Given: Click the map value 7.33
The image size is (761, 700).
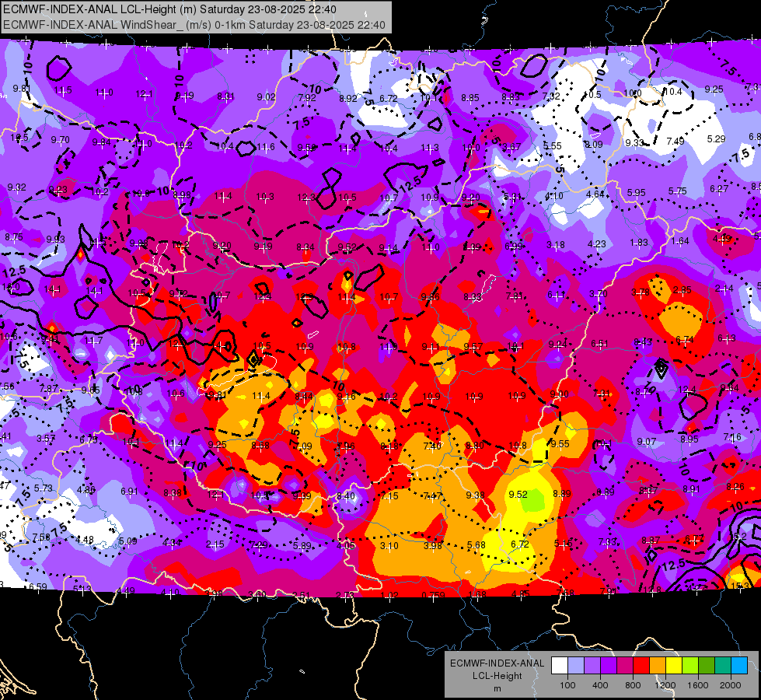Looking at the screenshot, I should (607, 541).
